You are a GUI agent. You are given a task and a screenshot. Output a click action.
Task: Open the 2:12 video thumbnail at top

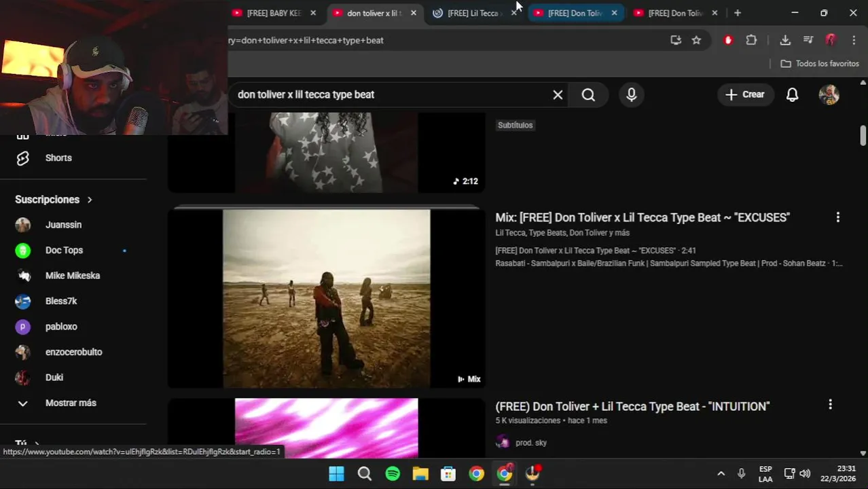pos(327,153)
